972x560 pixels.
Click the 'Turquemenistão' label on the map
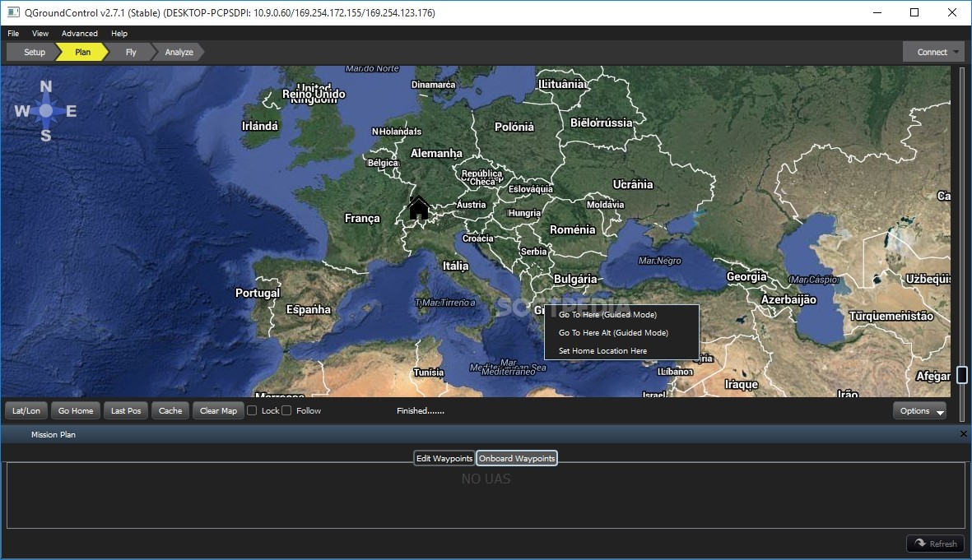891,316
